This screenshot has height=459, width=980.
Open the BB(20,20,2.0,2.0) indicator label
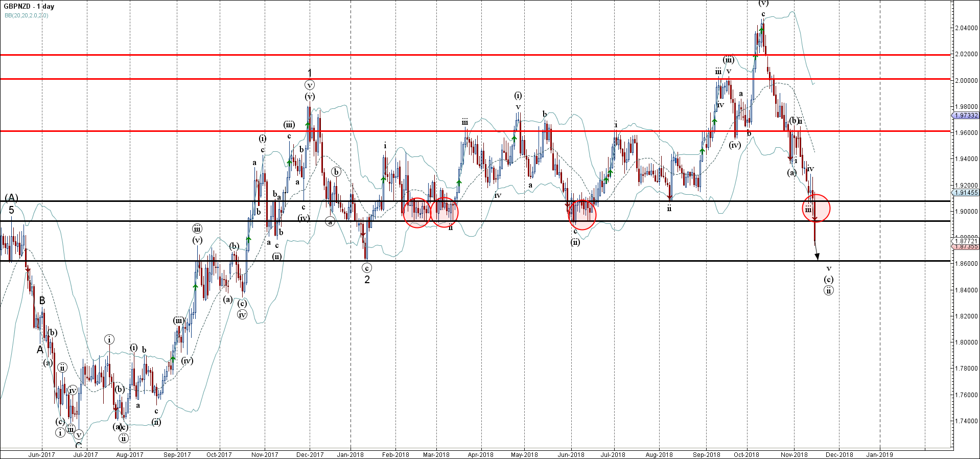[27, 15]
